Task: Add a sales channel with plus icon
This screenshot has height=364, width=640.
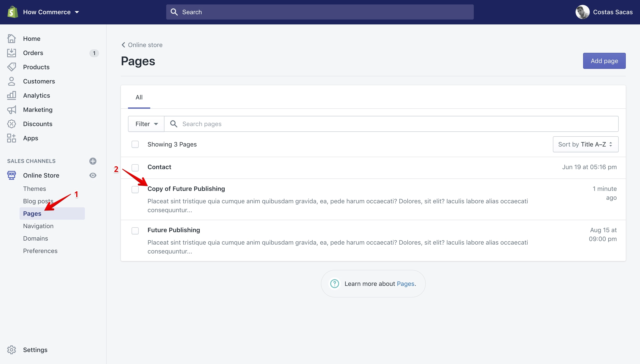Action: click(93, 161)
